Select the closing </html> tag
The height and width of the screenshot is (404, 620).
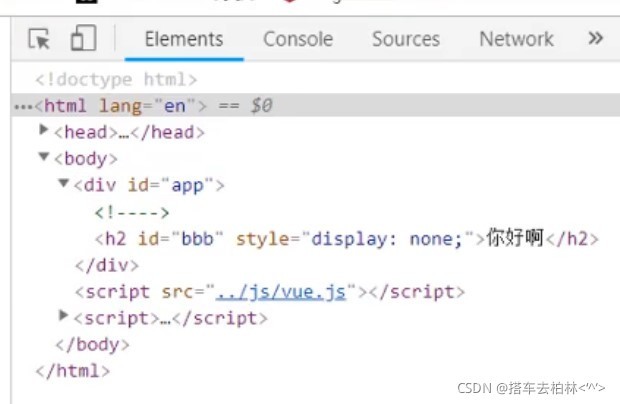pyautogui.click(x=73, y=371)
